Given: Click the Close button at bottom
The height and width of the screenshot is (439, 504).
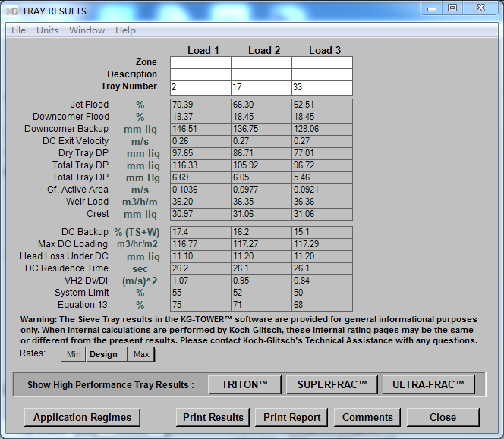Looking at the screenshot, I should click(x=443, y=417).
